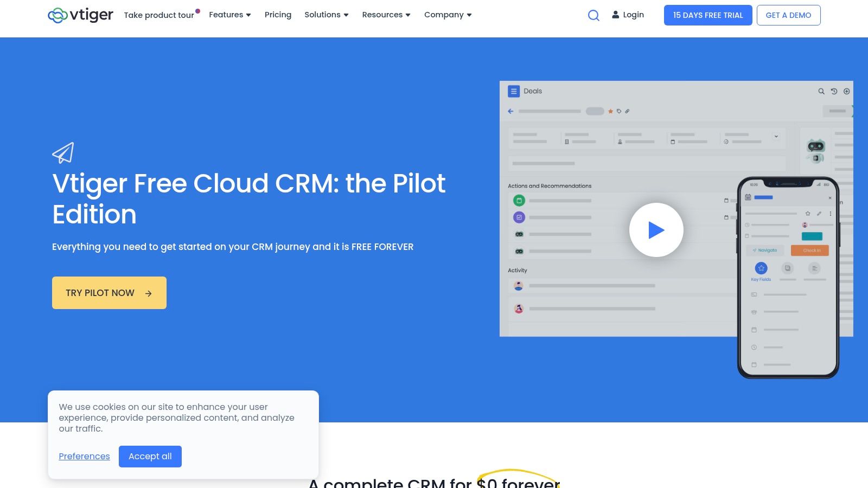Expand the Resources menu
The width and height of the screenshot is (868, 488).
(386, 15)
